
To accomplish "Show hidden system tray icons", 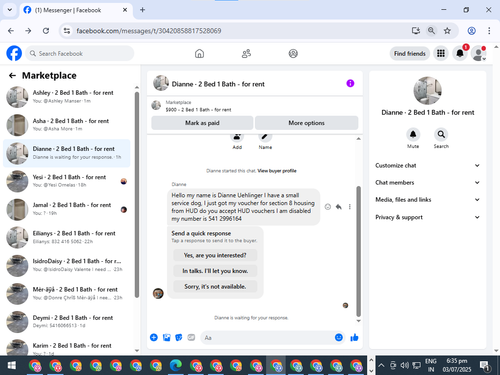I will click(x=381, y=365).
